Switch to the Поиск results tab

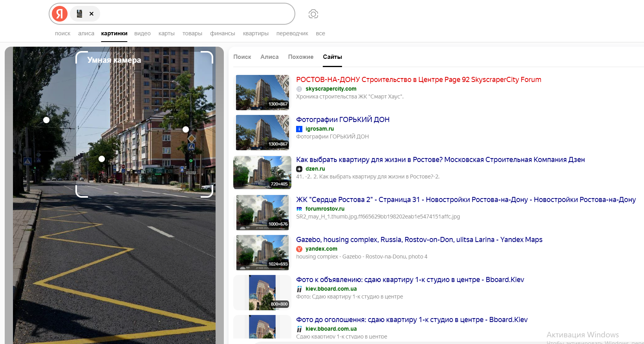(242, 57)
